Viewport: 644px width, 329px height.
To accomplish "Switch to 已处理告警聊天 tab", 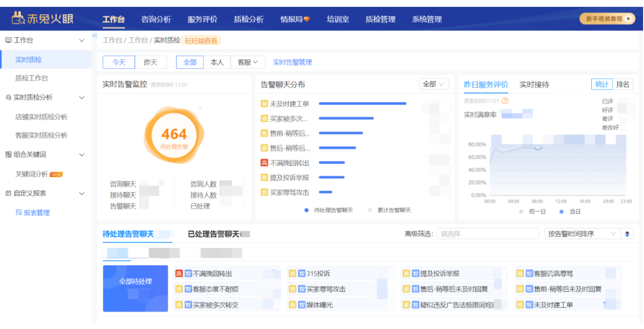I will coord(214,234).
